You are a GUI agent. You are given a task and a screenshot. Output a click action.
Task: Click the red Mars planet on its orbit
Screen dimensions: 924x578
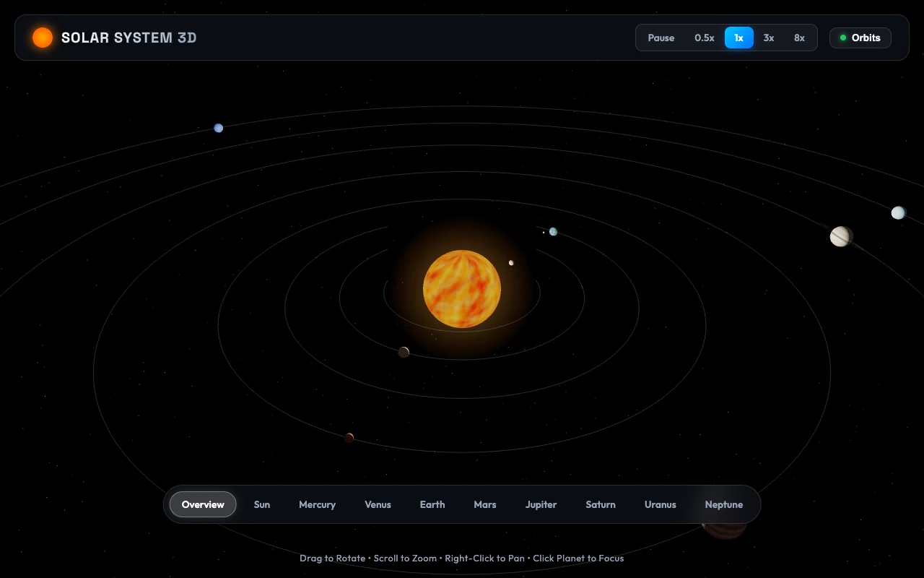tap(349, 437)
